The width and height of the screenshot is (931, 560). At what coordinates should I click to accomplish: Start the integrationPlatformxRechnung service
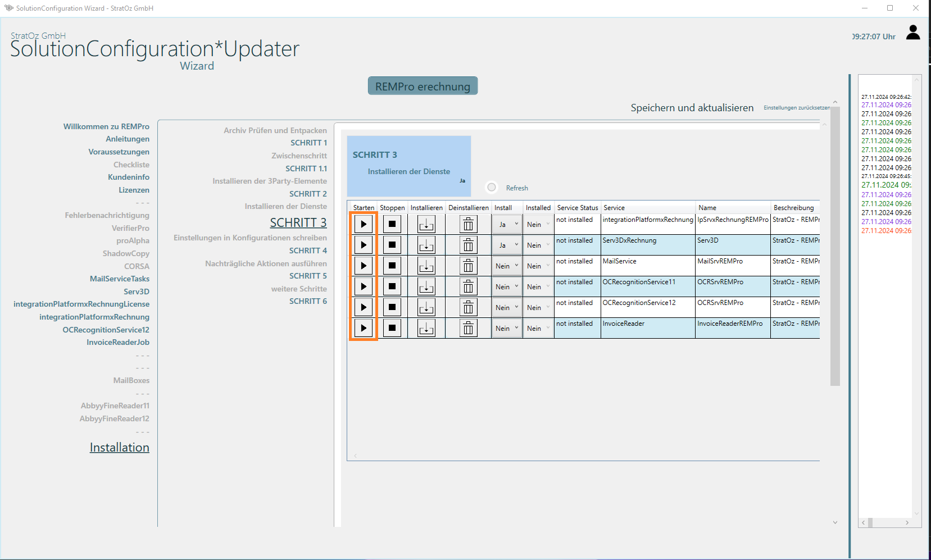pos(364,224)
